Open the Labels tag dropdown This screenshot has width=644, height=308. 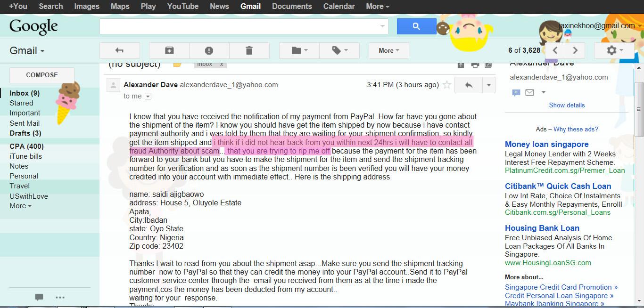tap(339, 50)
